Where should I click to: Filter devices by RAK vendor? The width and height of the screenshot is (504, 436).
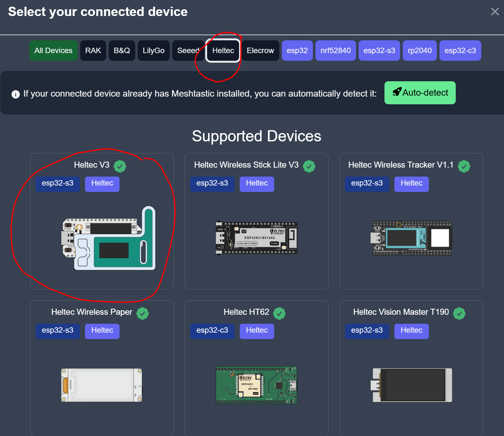[x=93, y=51]
